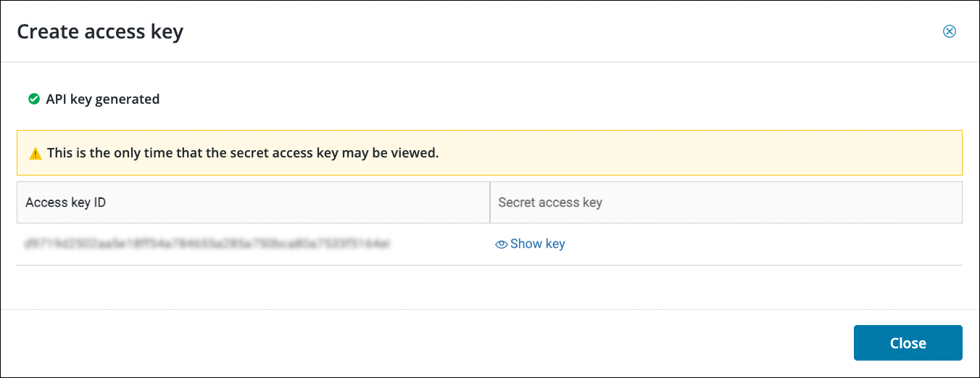Image resolution: width=980 pixels, height=378 pixels.
Task: Click the Create access key dialog title
Action: click(100, 31)
